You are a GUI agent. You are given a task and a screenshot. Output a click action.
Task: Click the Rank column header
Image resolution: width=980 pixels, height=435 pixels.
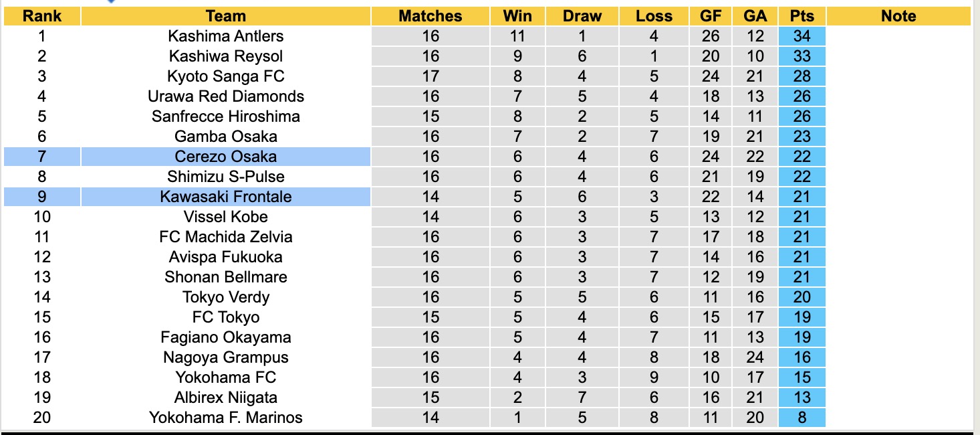[x=41, y=16]
